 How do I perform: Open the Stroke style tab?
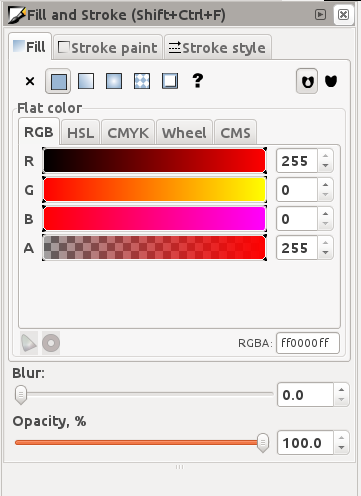[218, 48]
